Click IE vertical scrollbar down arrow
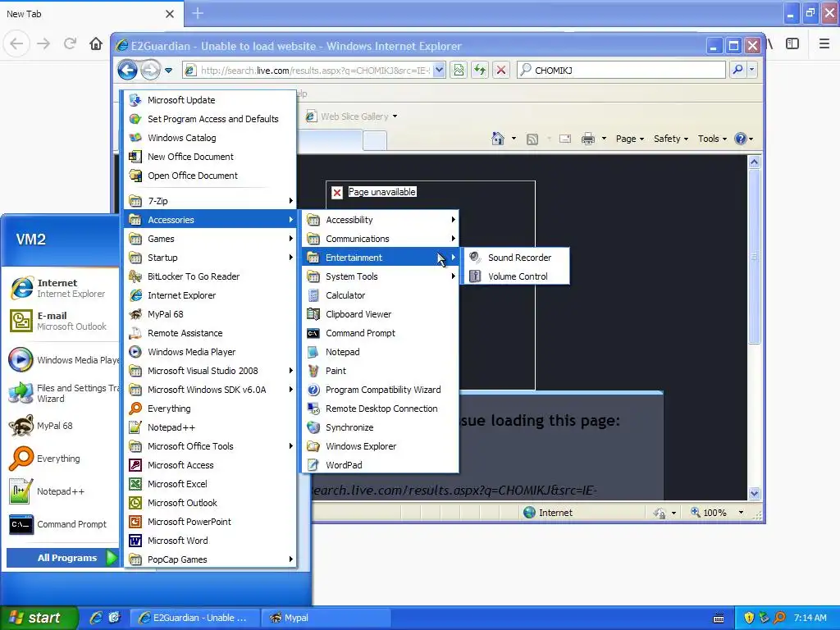 pyautogui.click(x=755, y=493)
